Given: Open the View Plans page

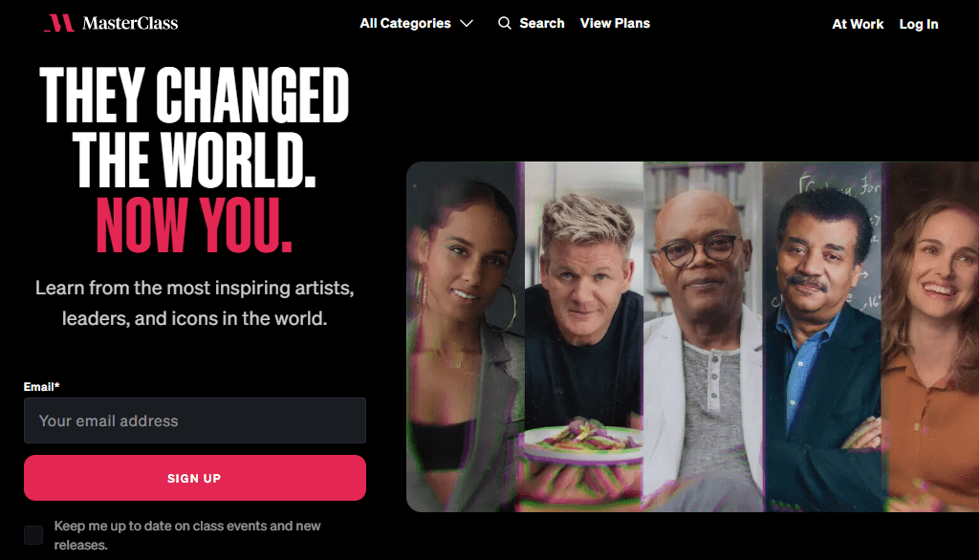Looking at the screenshot, I should click(x=615, y=23).
